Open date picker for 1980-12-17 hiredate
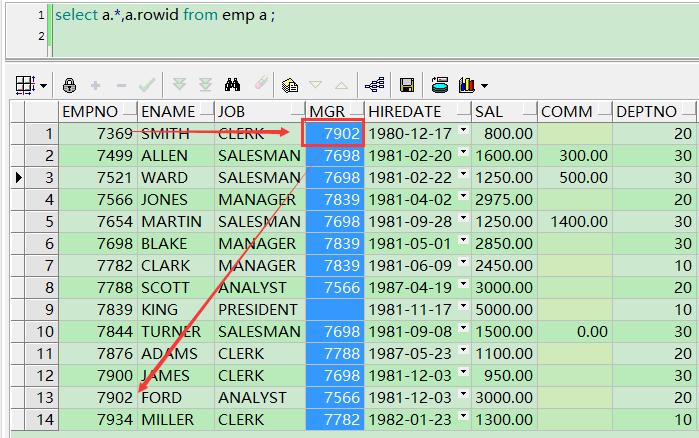The image size is (699, 438). tap(464, 132)
